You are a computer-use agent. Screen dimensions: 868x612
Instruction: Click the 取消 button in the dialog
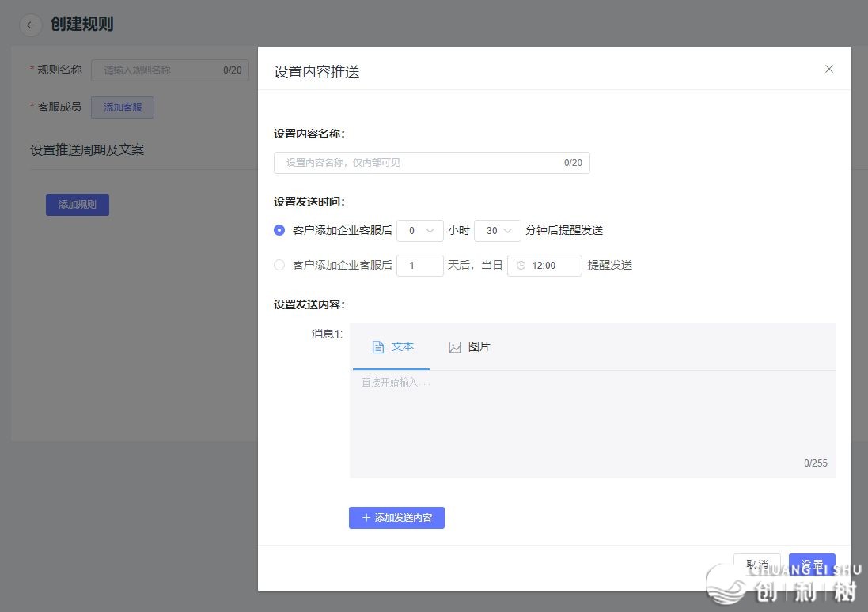(756, 565)
